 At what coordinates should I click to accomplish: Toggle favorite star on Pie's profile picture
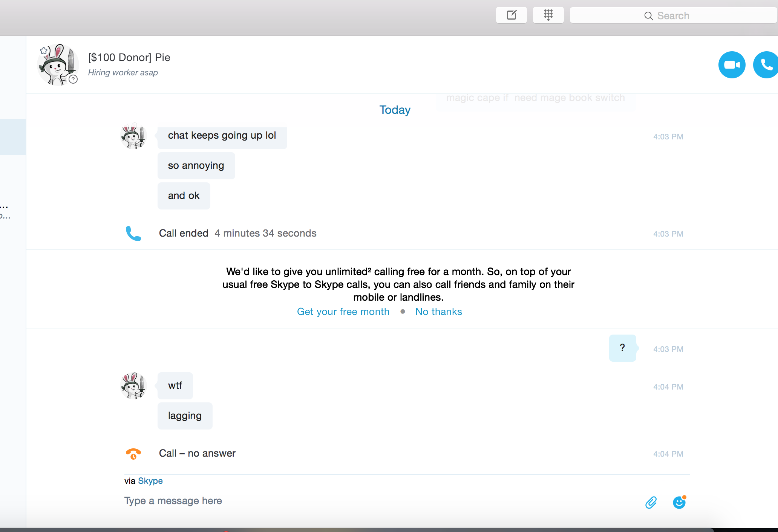click(44, 50)
